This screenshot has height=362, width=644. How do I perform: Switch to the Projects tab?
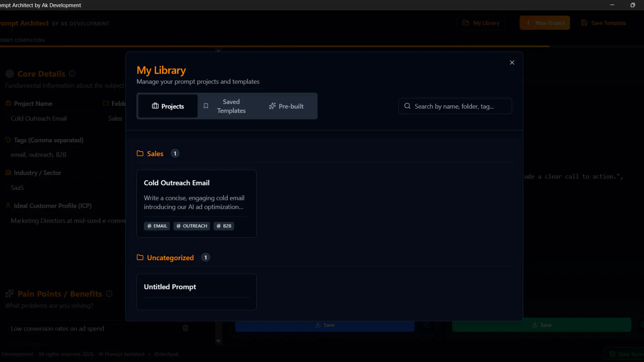(168, 106)
